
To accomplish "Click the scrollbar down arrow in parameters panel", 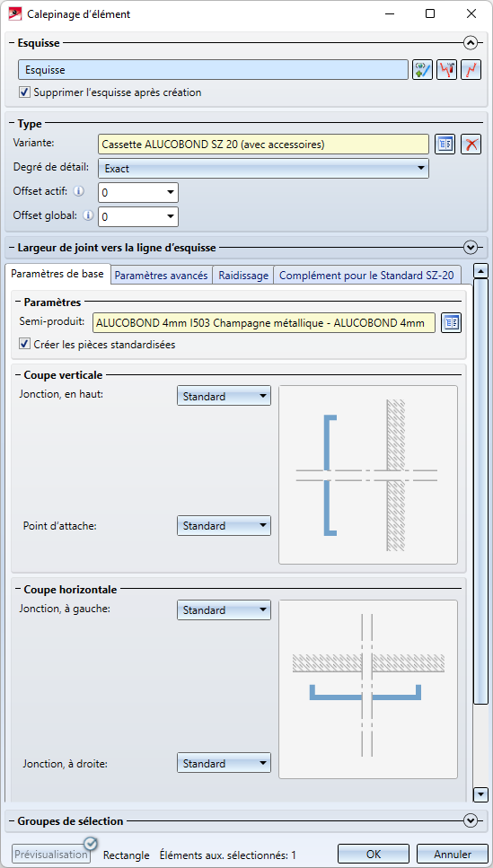I will 481,795.
